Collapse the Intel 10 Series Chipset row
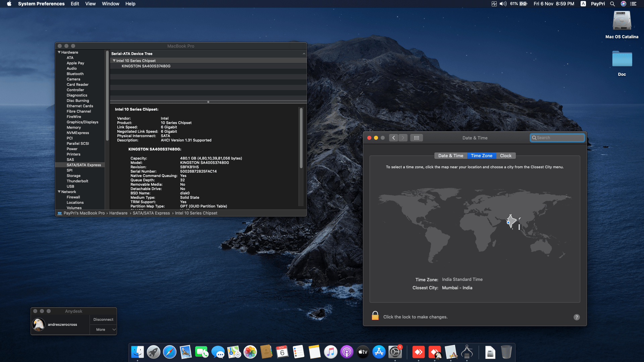 [x=114, y=61]
